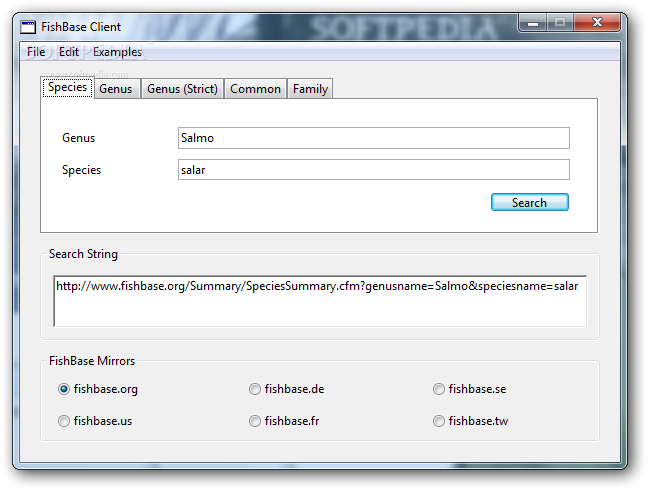Switch to the Species tab

pos(67,87)
